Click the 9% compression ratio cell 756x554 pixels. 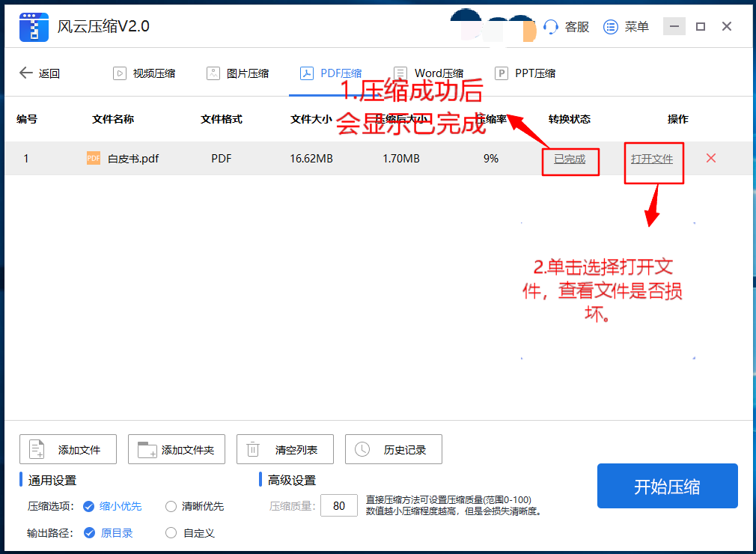coord(491,159)
